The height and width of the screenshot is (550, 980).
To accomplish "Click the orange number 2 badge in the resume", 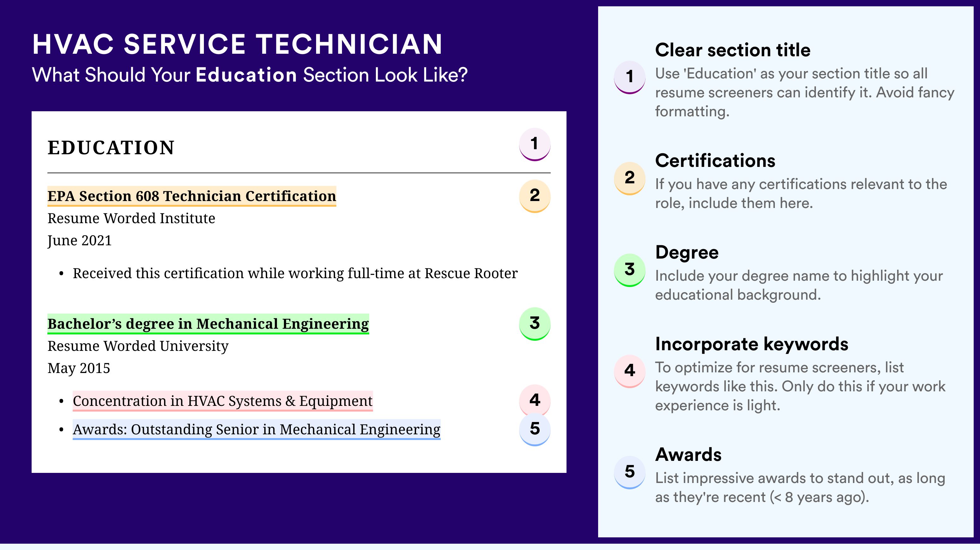I will 535,196.
